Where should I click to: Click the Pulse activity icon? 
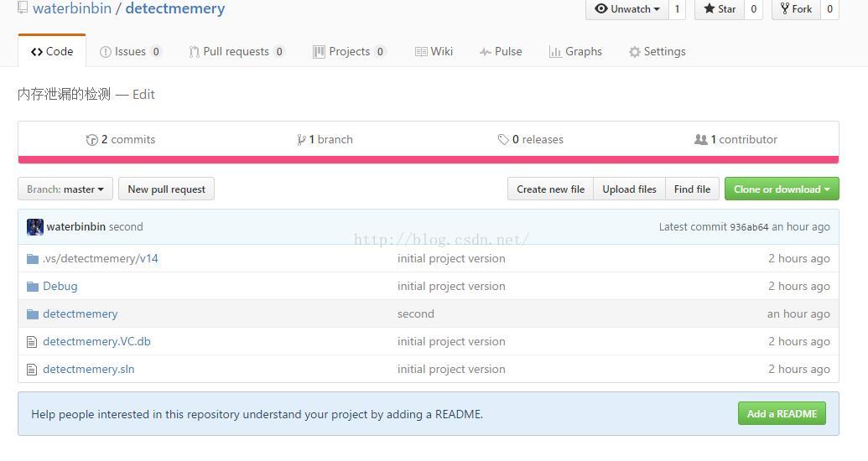(x=486, y=52)
